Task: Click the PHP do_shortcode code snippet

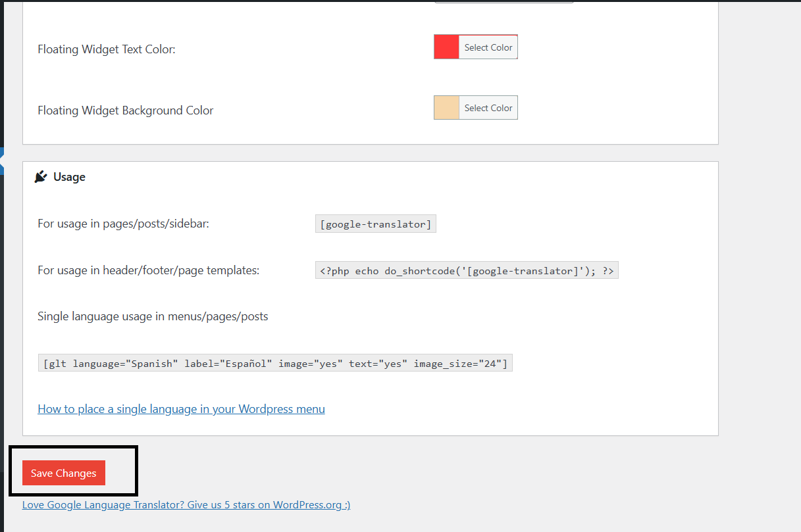Action: coord(467,270)
